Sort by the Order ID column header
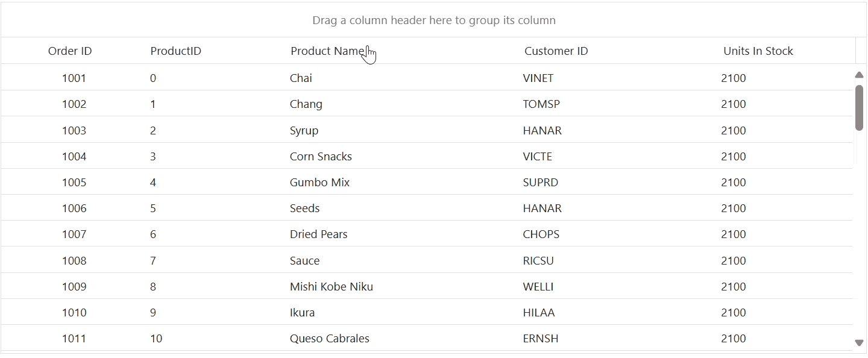The width and height of the screenshot is (868, 358). pyautogui.click(x=70, y=51)
